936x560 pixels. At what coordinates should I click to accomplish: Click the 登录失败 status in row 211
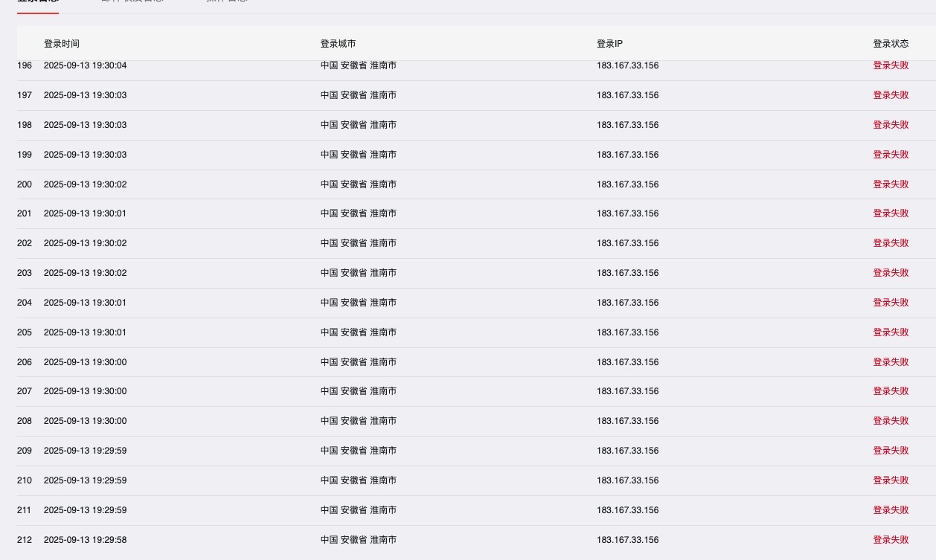pos(891,510)
